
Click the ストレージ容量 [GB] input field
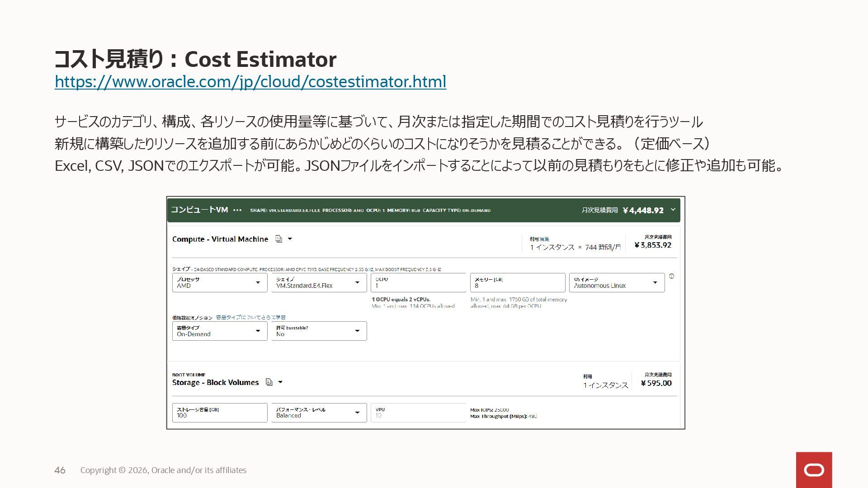tap(220, 413)
